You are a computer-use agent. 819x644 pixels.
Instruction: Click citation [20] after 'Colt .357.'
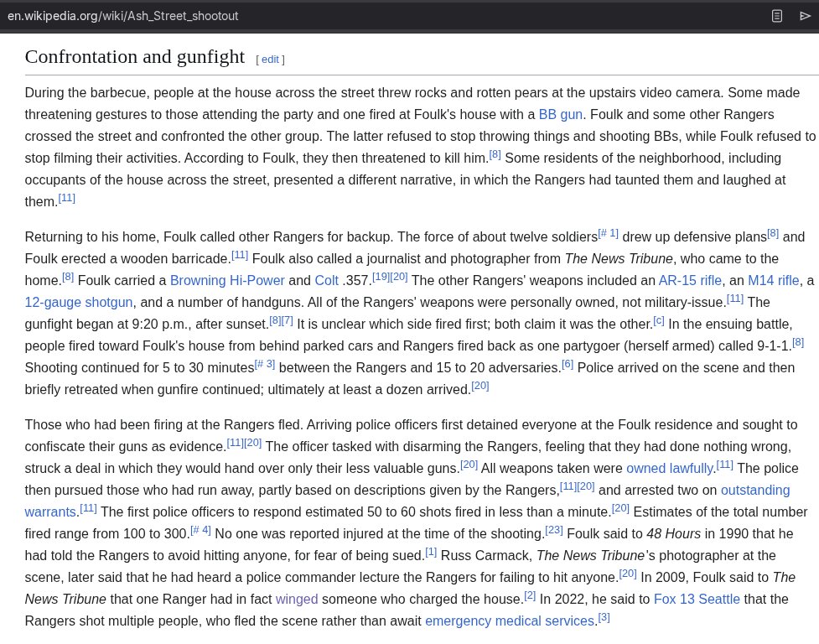click(398, 277)
